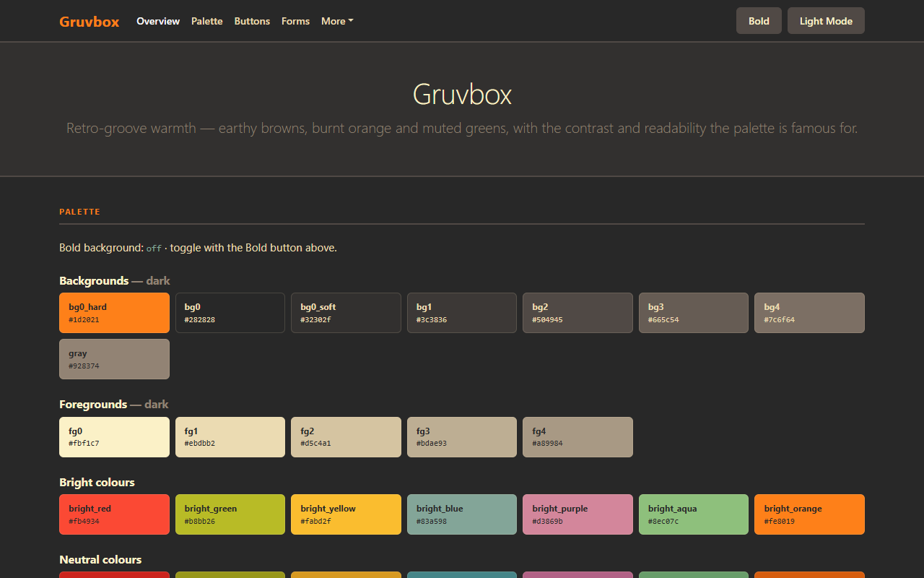
Task: Select the bright_green swatch
Action: click(230, 514)
